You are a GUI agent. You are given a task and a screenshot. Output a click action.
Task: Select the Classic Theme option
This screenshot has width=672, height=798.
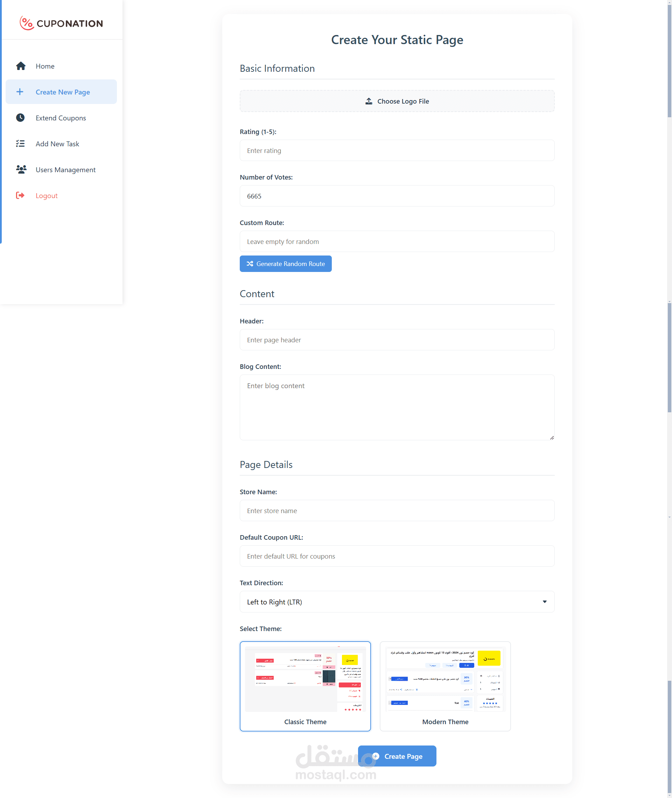tap(305, 686)
